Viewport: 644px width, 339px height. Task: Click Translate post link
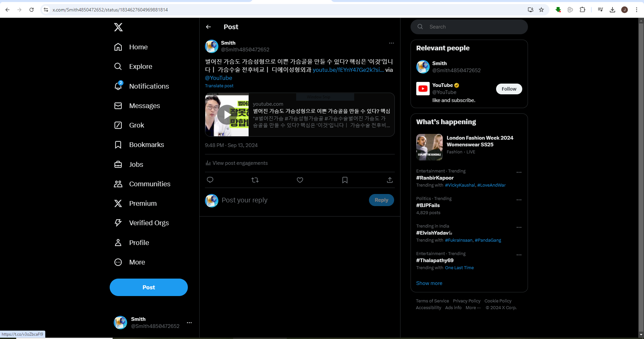point(219,86)
